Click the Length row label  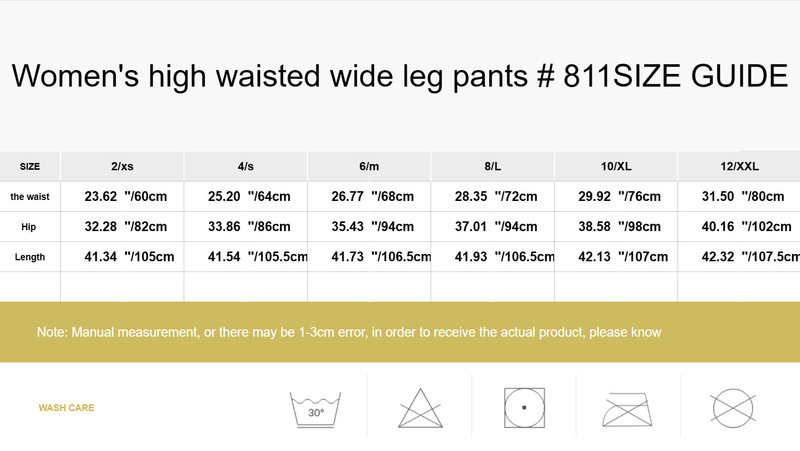tap(30, 257)
